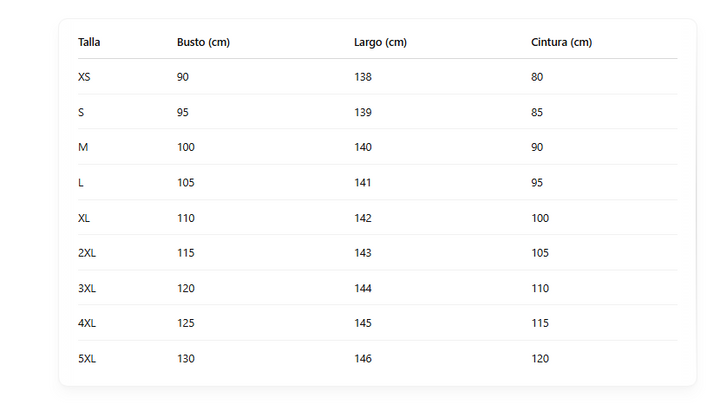Click the 4XL size label
Screen dimensions: 720x404
click(87, 323)
